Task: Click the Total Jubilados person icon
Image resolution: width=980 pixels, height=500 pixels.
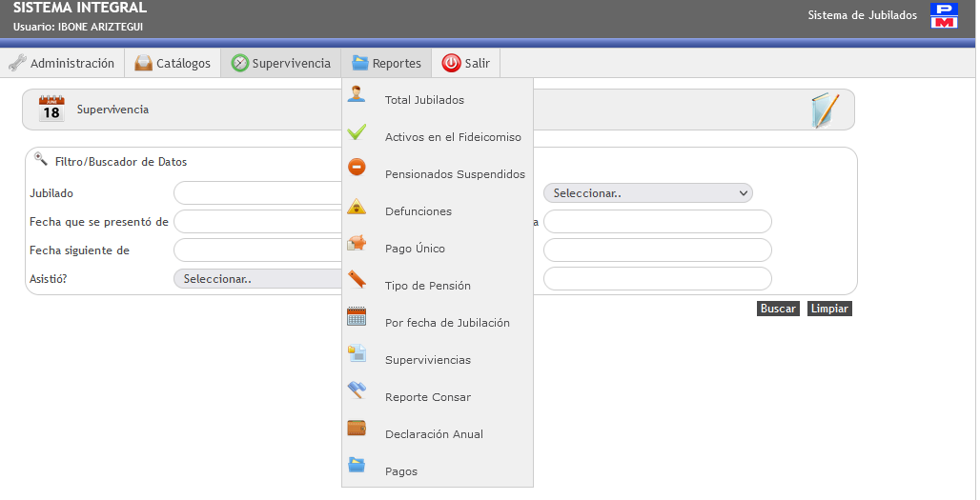Action: point(357,93)
